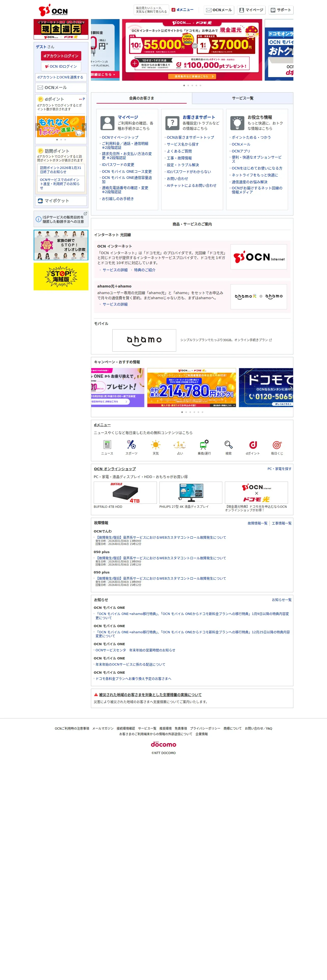Click dアカウントログイン red button
This screenshot has width=327, height=980.
click(x=61, y=56)
